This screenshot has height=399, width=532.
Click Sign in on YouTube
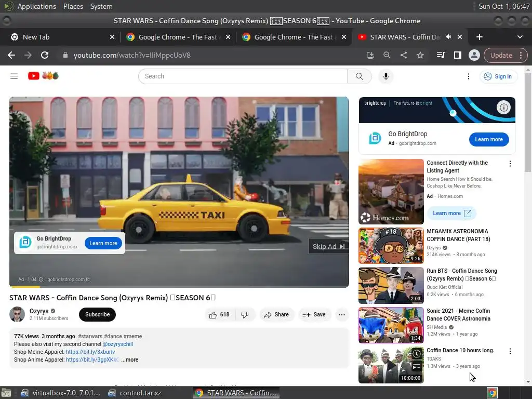pyautogui.click(x=498, y=76)
